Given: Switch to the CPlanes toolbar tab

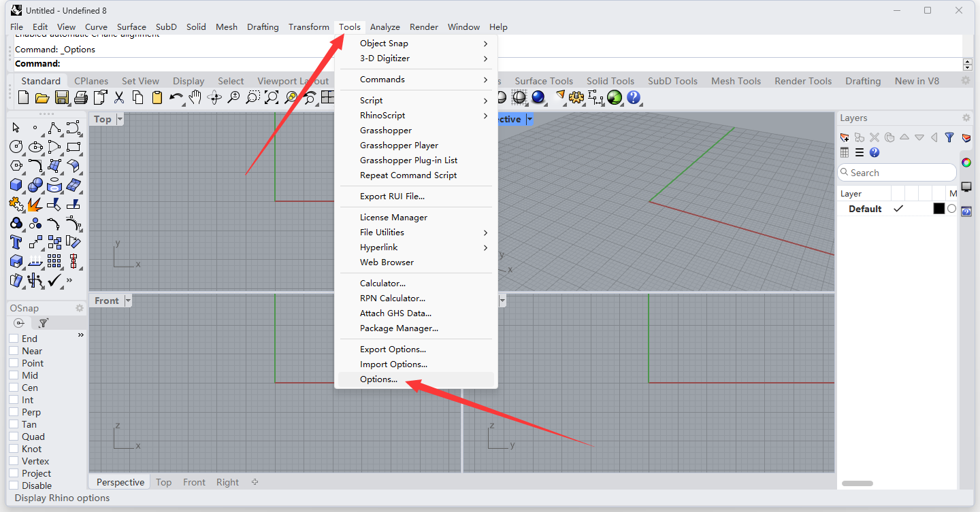Looking at the screenshot, I should pyautogui.click(x=91, y=81).
